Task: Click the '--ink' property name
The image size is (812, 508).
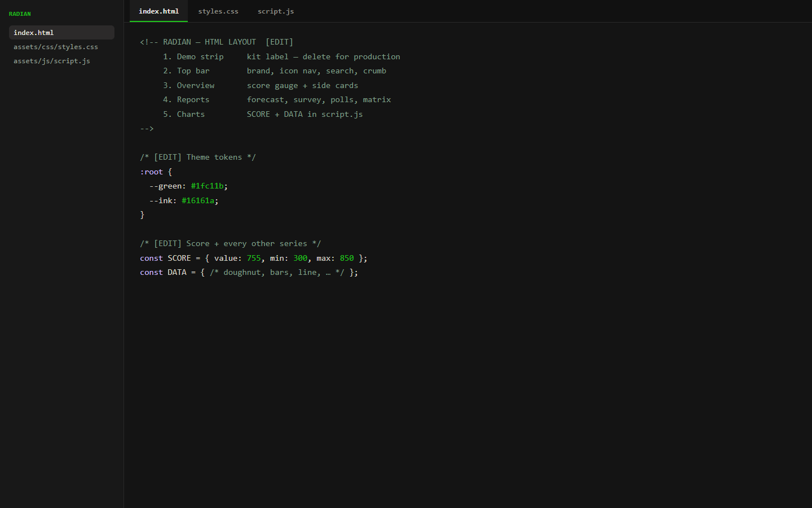Action: pos(161,200)
